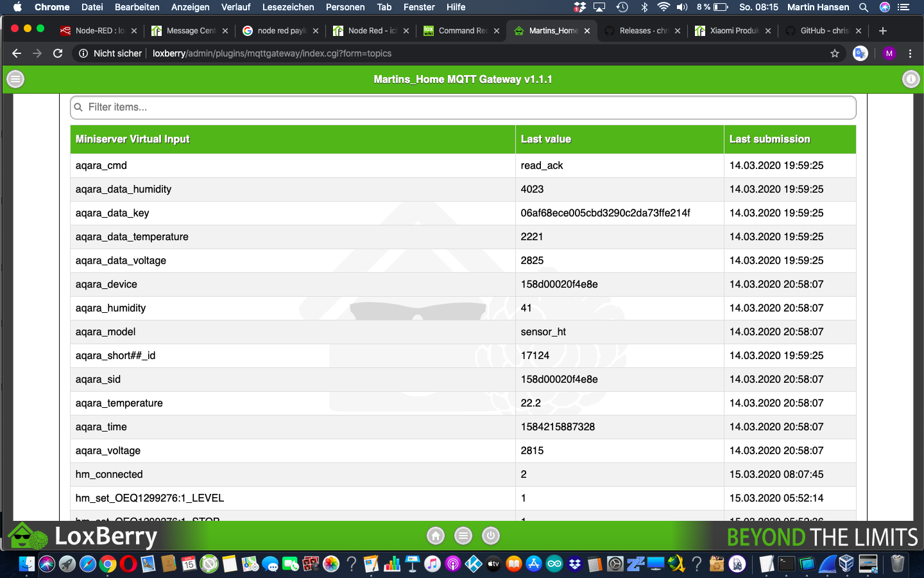Viewport: 924px width, 578px height.
Task: Select the aqara_model value sensor_ht
Action: click(543, 331)
